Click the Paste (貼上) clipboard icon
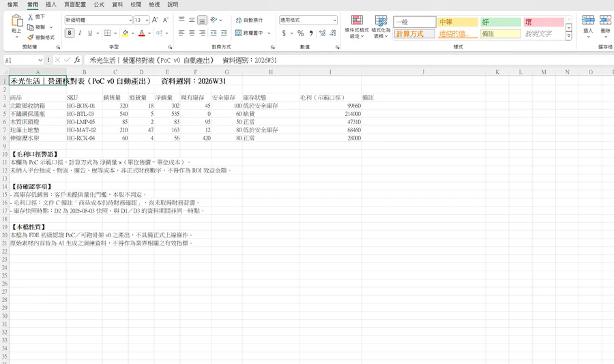 point(16,20)
